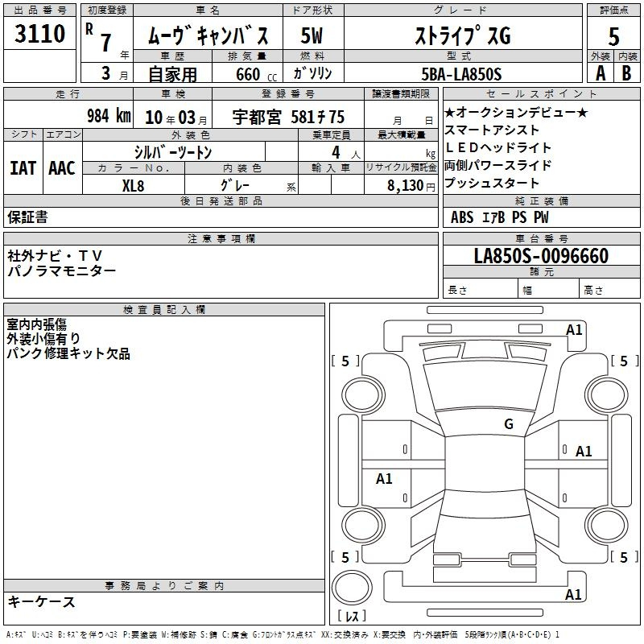Select the front-left tire [5] marker
Image resolution: width=644 pixels, height=644 pixels.
[x=345, y=361]
